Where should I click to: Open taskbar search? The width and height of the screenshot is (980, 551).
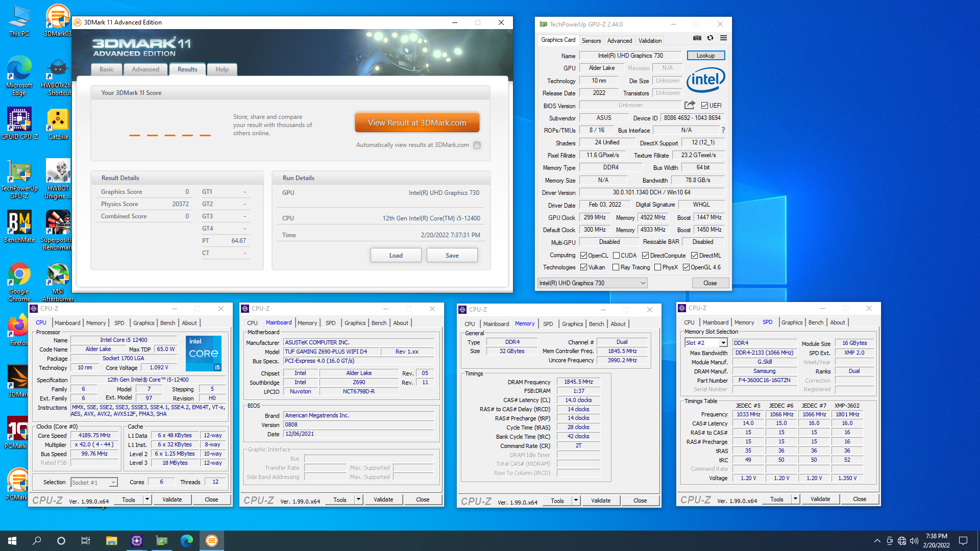(37, 540)
